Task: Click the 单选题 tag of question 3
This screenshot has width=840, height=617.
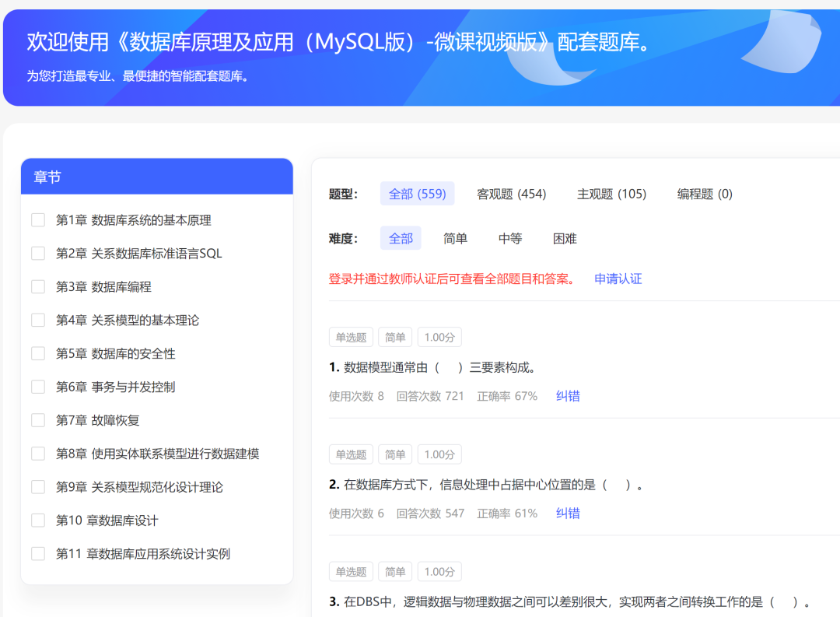Action: click(x=351, y=571)
